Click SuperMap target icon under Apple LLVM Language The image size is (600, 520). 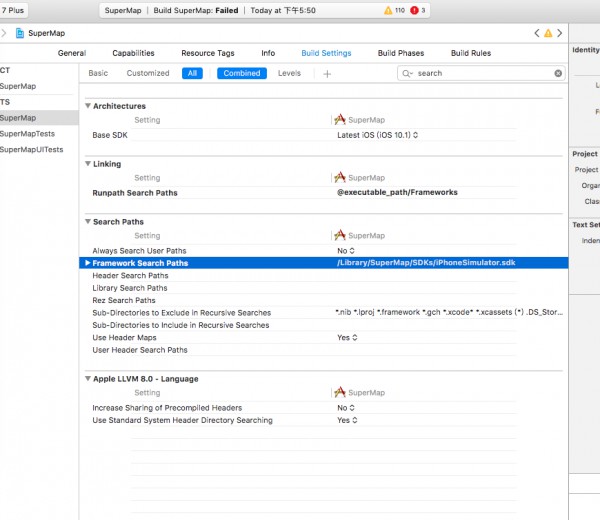[339, 392]
